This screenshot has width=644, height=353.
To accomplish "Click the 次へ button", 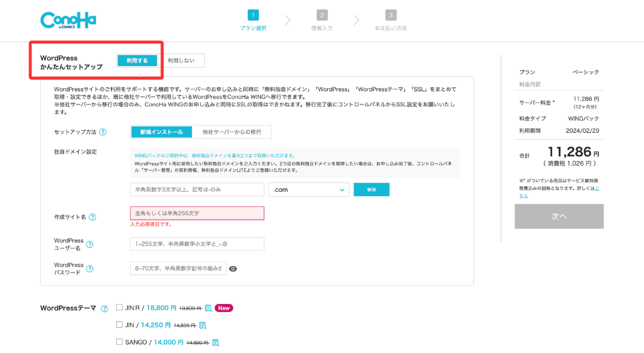I will (559, 216).
